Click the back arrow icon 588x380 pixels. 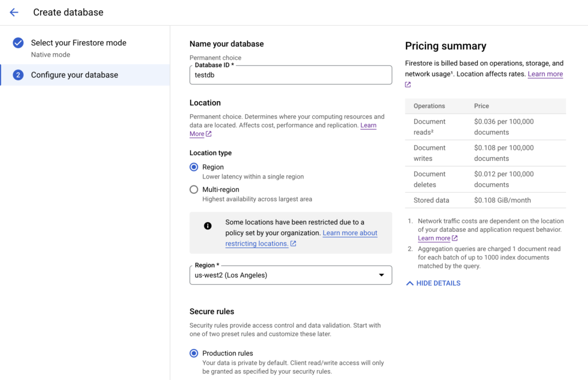(x=14, y=12)
